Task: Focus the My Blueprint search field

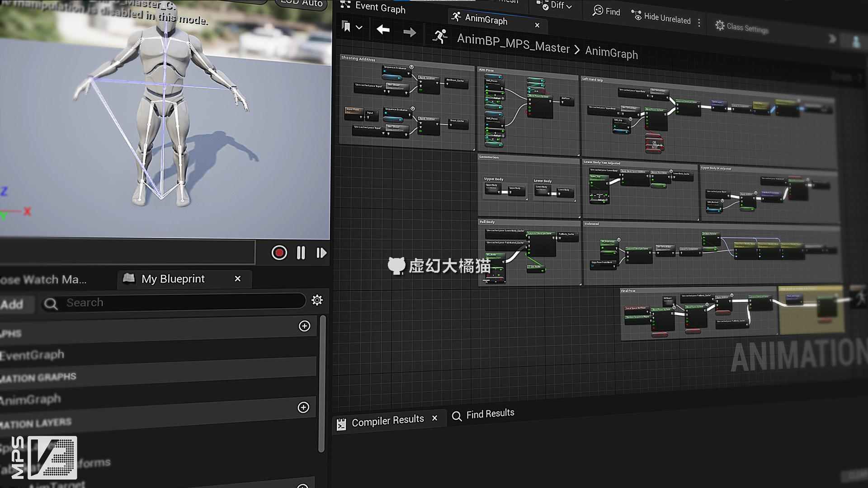Action: 174,302
